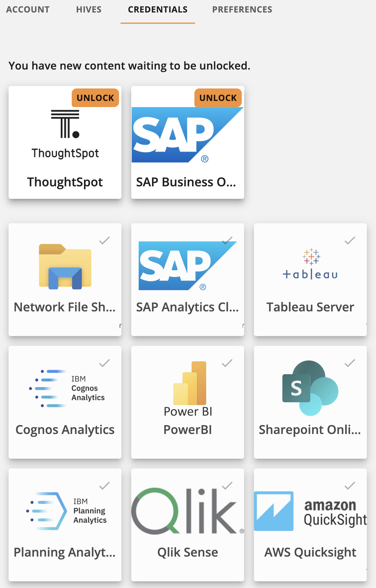Choose the IBM Cognos Analytics logo
The image size is (376, 588).
67,389
